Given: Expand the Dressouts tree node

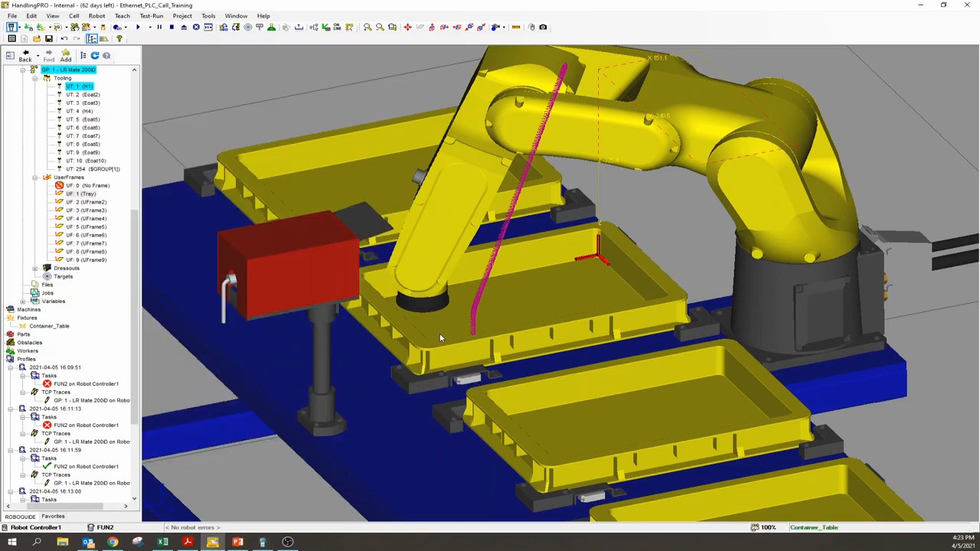Looking at the screenshot, I should pos(35,268).
